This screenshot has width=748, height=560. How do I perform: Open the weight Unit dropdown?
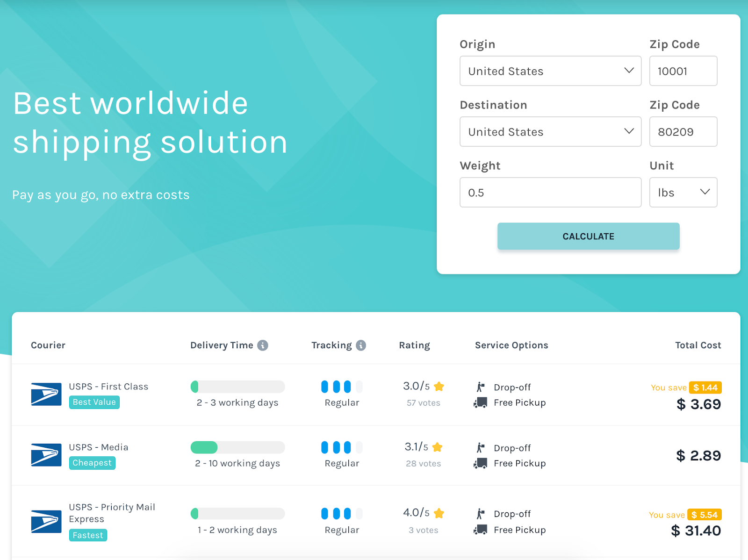click(x=683, y=192)
